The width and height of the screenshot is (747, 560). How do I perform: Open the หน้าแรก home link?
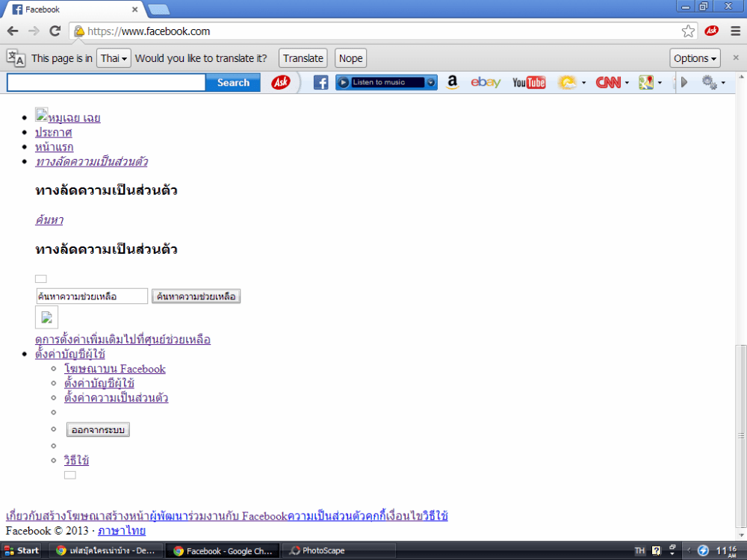click(x=55, y=147)
